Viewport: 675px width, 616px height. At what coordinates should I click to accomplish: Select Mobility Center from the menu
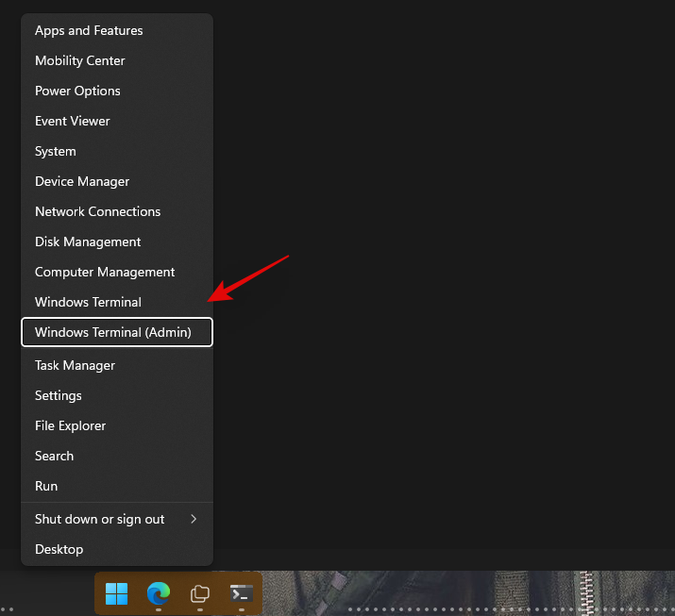click(80, 60)
